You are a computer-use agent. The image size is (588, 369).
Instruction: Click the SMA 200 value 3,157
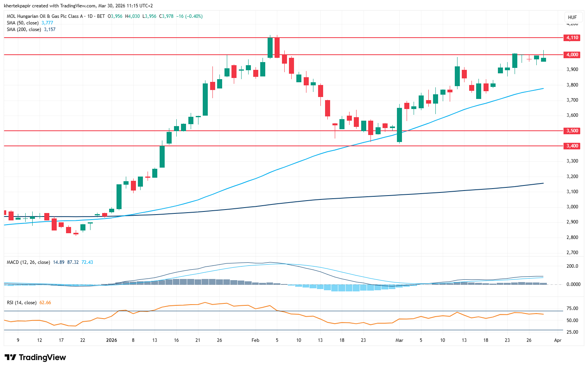pyautogui.click(x=50, y=29)
